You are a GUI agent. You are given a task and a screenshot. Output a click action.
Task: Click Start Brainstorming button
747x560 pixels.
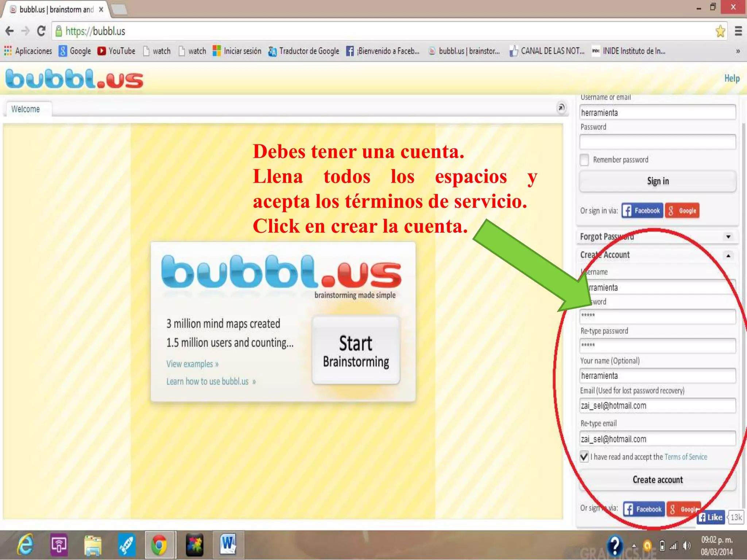click(x=356, y=350)
